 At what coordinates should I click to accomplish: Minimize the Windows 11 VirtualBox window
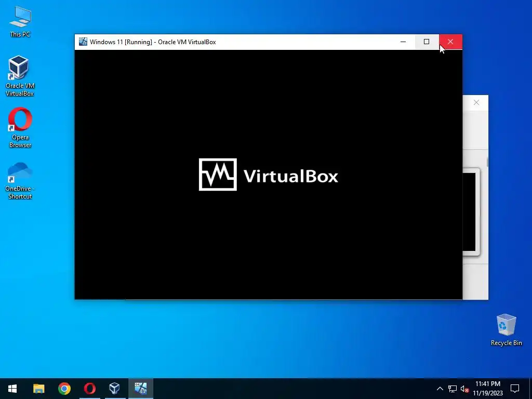click(x=403, y=42)
